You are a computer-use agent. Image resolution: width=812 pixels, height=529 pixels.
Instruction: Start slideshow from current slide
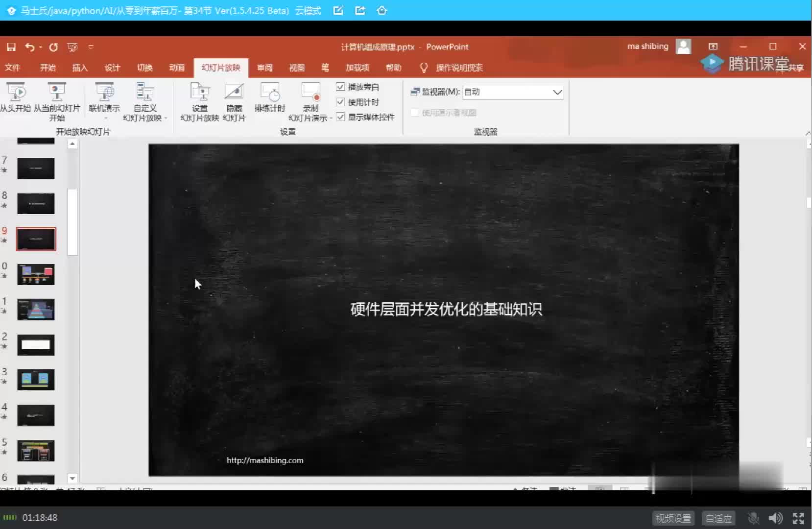coord(57,101)
